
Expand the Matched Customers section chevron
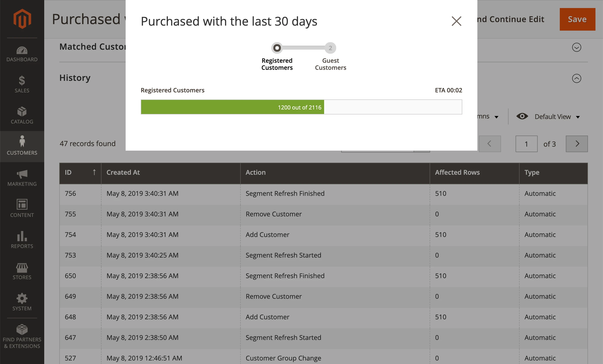576,47
